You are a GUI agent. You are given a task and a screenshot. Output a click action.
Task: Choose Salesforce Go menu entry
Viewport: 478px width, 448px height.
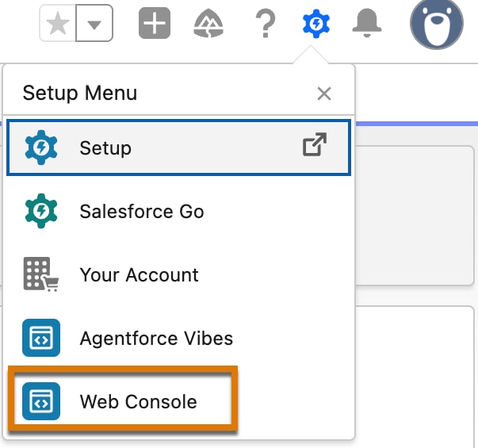[178, 211]
